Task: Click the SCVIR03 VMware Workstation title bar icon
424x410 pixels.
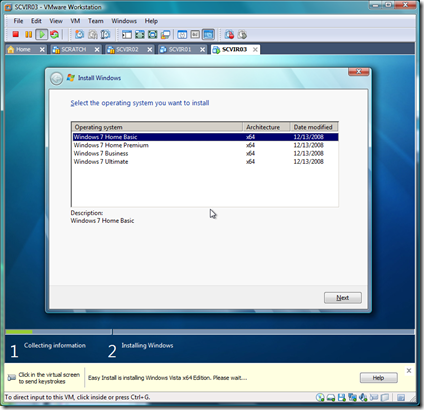Action: point(8,7)
